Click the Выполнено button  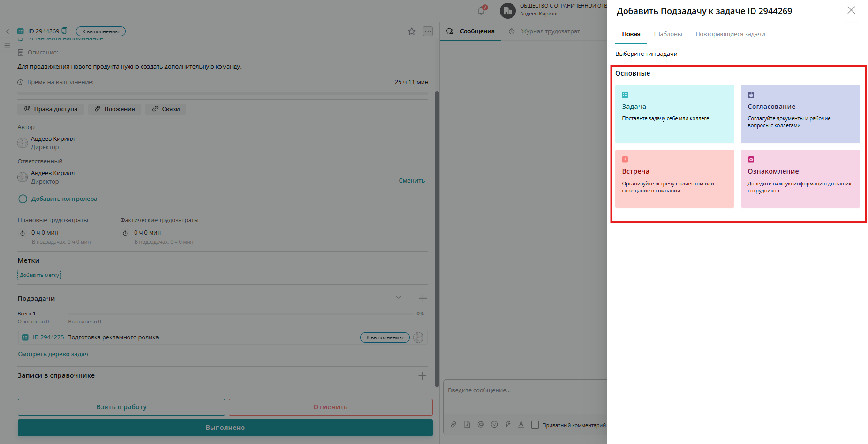225,428
